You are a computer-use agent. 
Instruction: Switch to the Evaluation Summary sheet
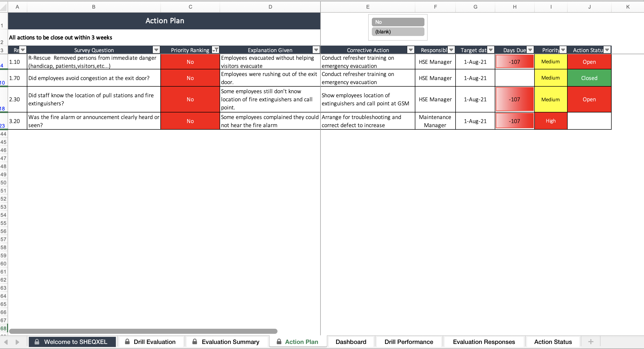click(226, 342)
